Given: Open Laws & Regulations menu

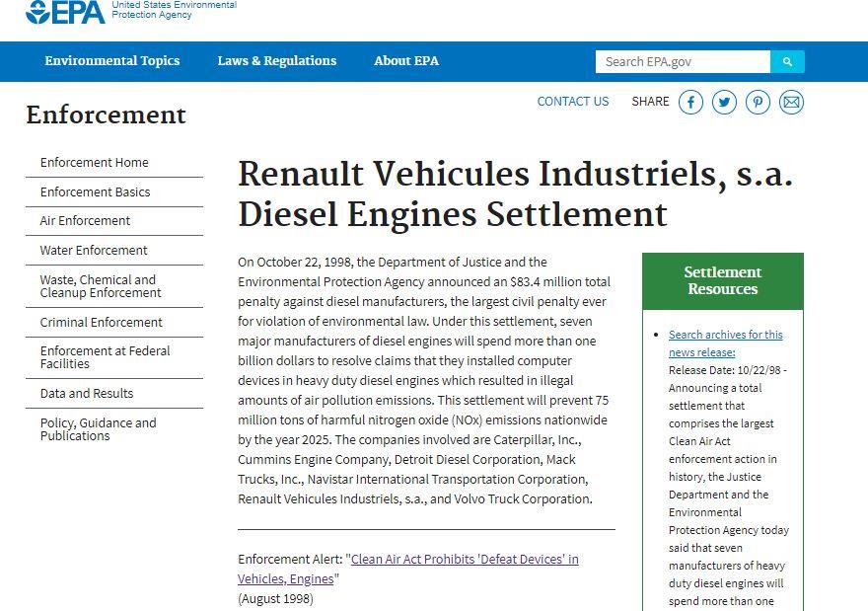Looking at the screenshot, I should pos(277,61).
